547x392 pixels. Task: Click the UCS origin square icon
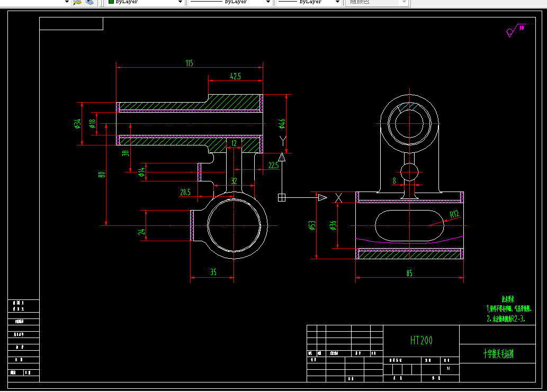tap(282, 197)
